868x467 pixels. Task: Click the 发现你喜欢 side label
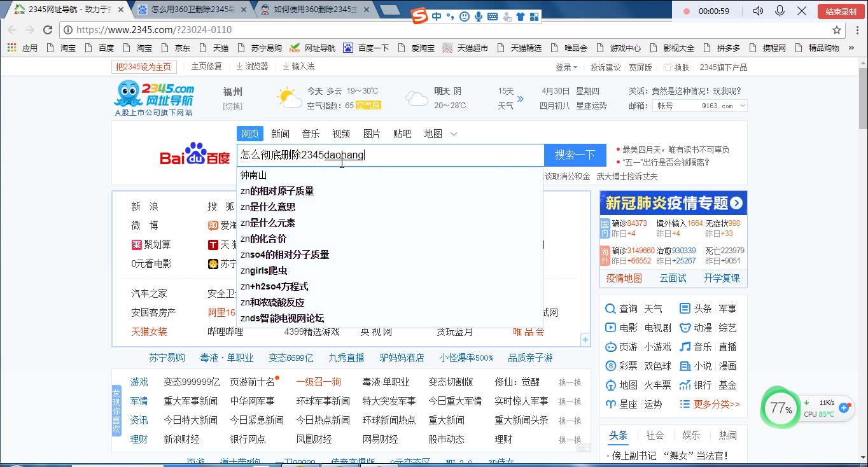[x=116, y=410]
